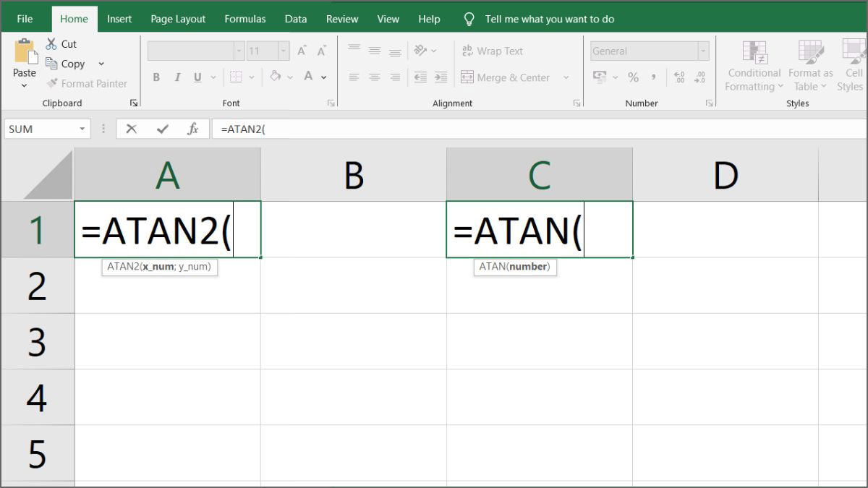
Task: Expand the Name Box dropdown showing SUM
Action: (x=82, y=129)
